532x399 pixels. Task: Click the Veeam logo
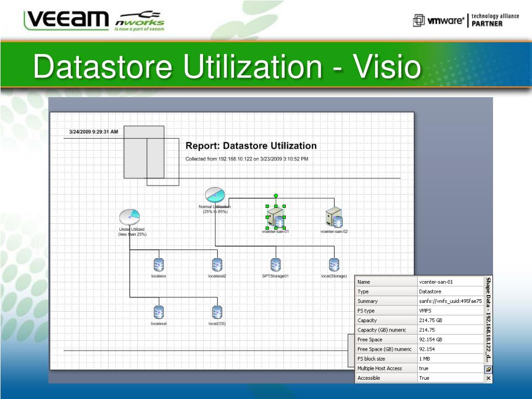[66, 20]
